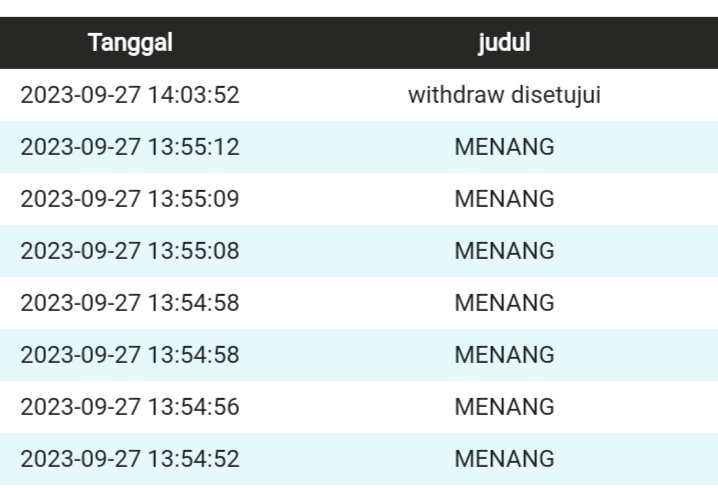The height and width of the screenshot is (488, 718).
Task: Select the 2023-09-27 13:55:08 timestamp
Action: pyautogui.click(x=130, y=251)
